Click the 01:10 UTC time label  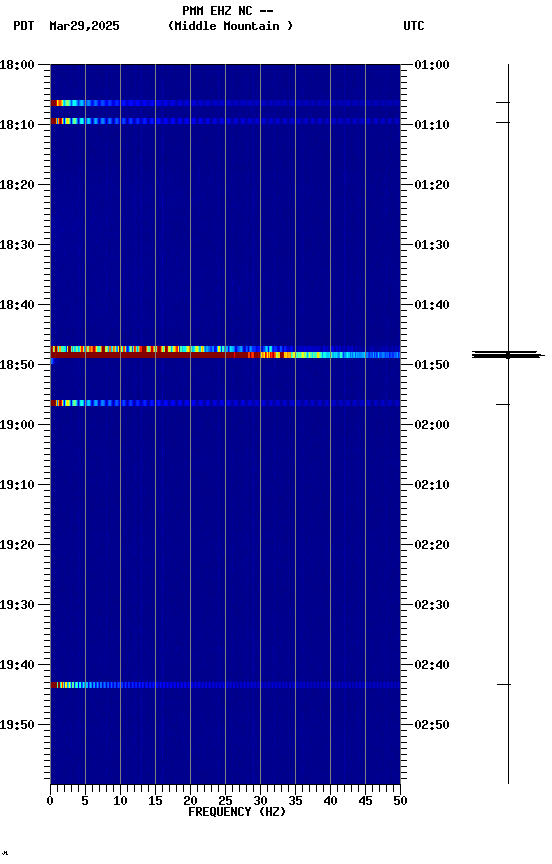(432, 125)
